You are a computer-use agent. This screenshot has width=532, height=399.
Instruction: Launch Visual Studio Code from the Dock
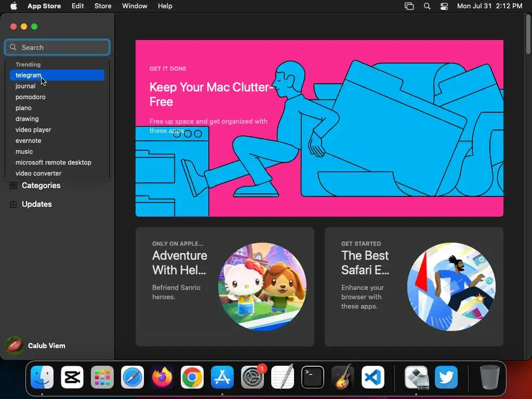373,377
